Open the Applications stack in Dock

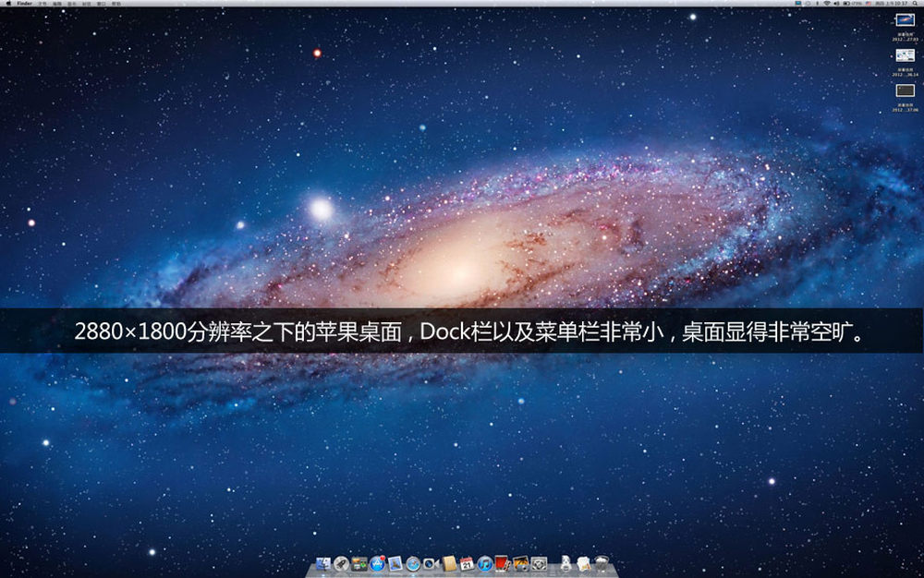(x=565, y=564)
